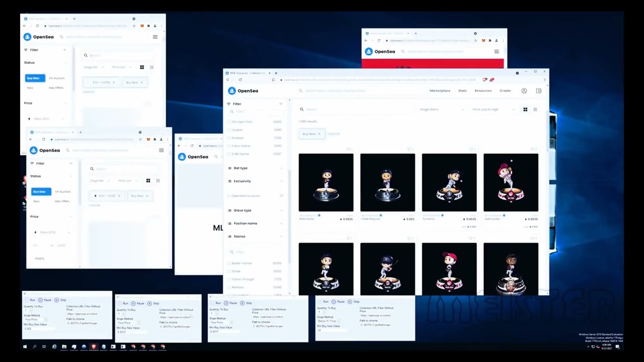The image size is (644, 362).
Task: Remove Buy Now chip in main window
Action: (x=318, y=134)
